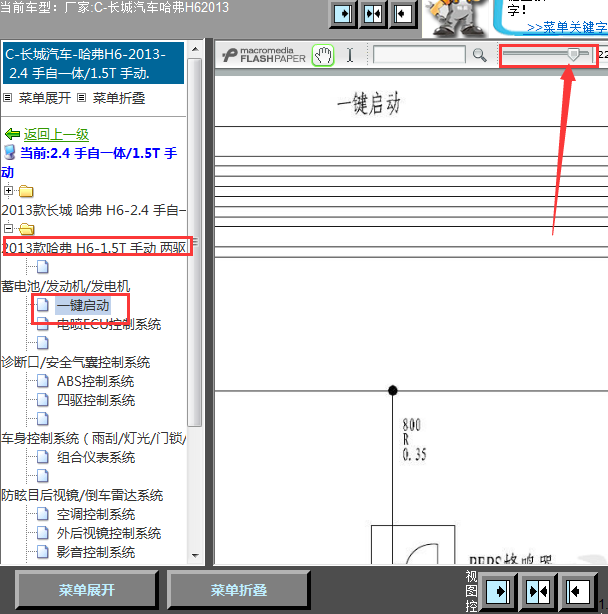Click the 返回上一级 link
Viewport: 608px width, 614px height.
tap(56, 134)
